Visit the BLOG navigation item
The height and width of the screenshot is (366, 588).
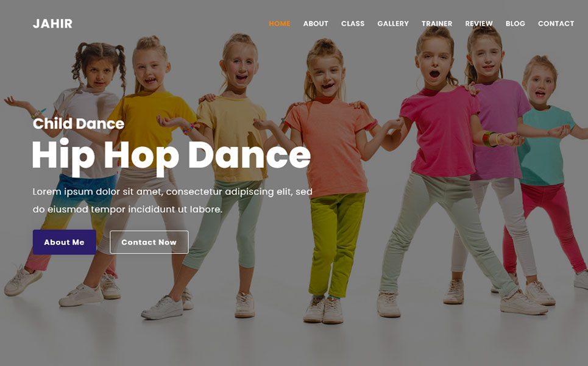point(515,24)
